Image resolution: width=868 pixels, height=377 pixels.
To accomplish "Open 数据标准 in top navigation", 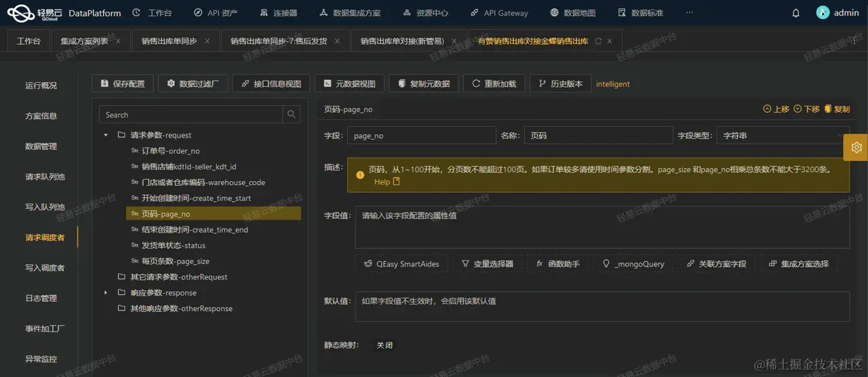I will pyautogui.click(x=641, y=13).
